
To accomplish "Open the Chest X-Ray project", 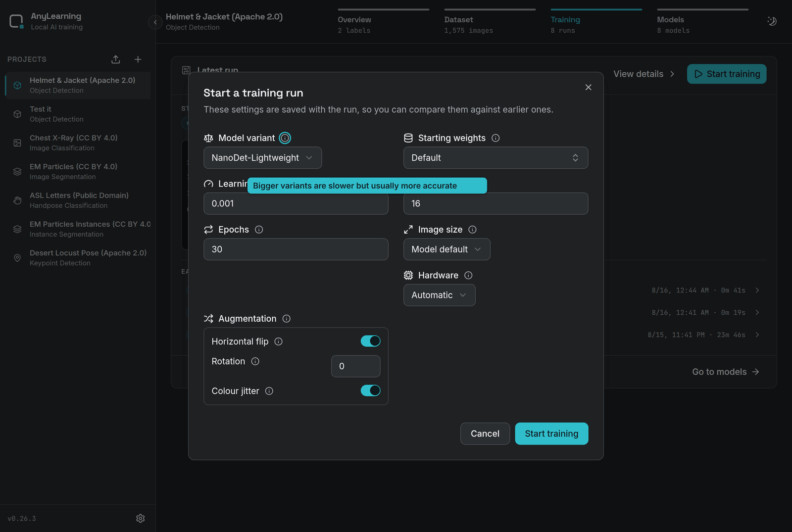I will click(78, 143).
